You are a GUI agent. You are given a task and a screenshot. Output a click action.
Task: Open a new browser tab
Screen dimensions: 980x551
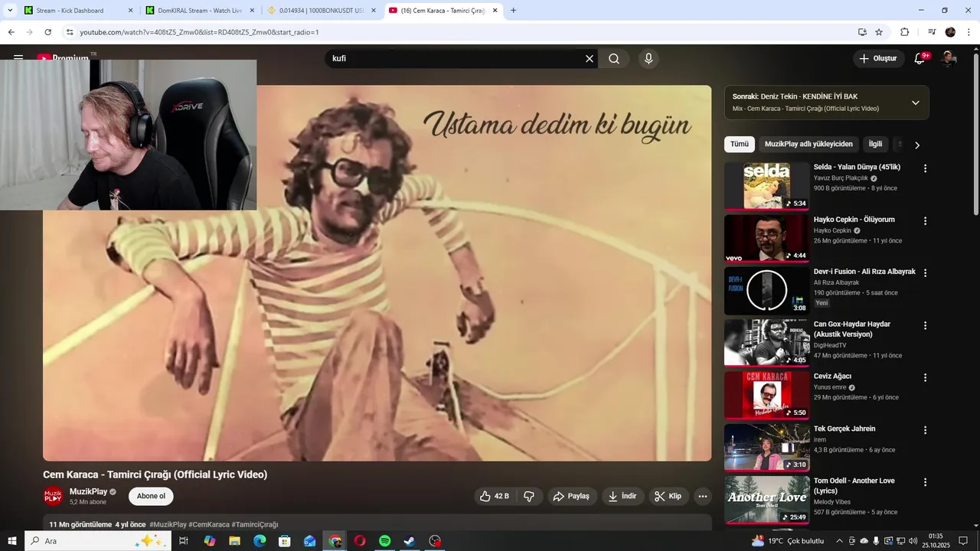513,11
